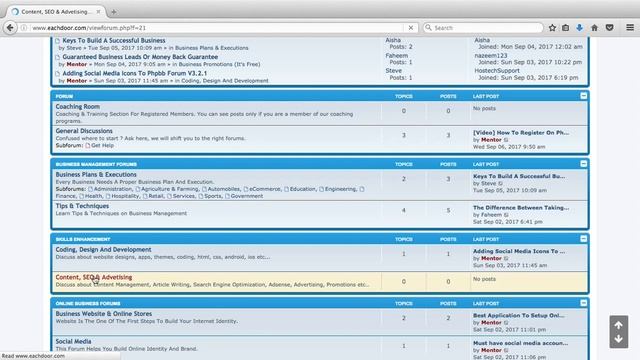The height and width of the screenshot is (360, 640).
Task: Select the Content, SEO & Advertising browser tab
Action: [x=55, y=12]
